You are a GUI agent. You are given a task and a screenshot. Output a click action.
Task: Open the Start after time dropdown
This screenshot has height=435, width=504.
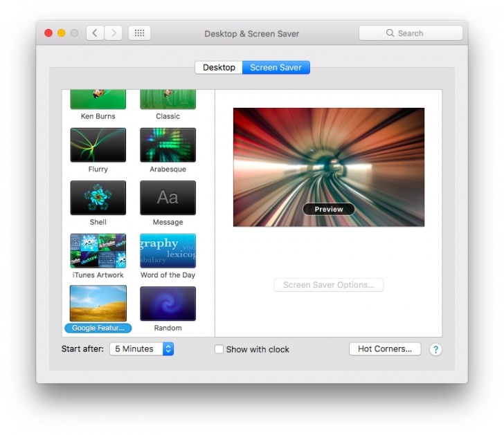coord(141,349)
